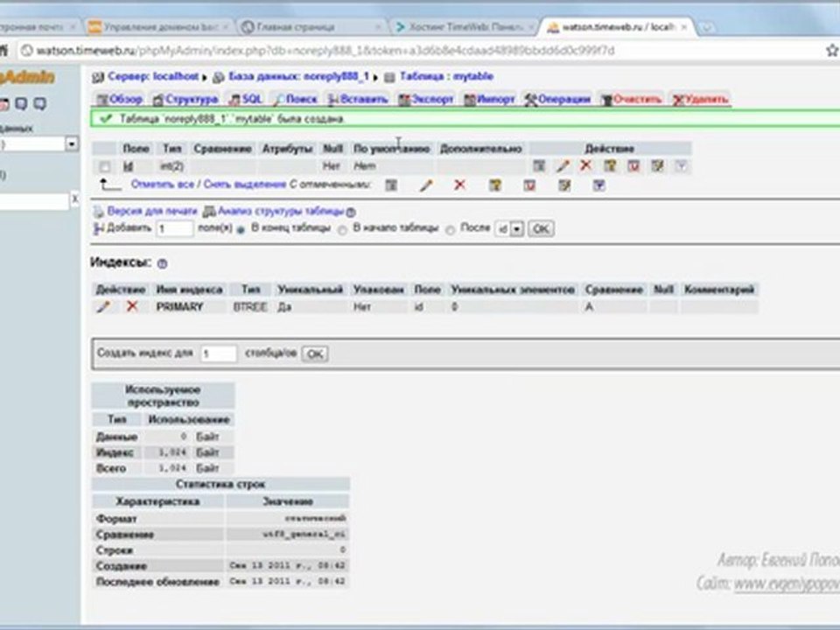Open the Импорт tab
The height and width of the screenshot is (630, 840).
489,99
